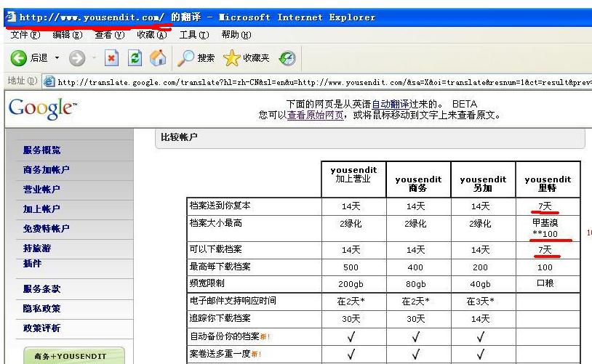
Task: Click the grey Forward arrow button
Action: 77,58
